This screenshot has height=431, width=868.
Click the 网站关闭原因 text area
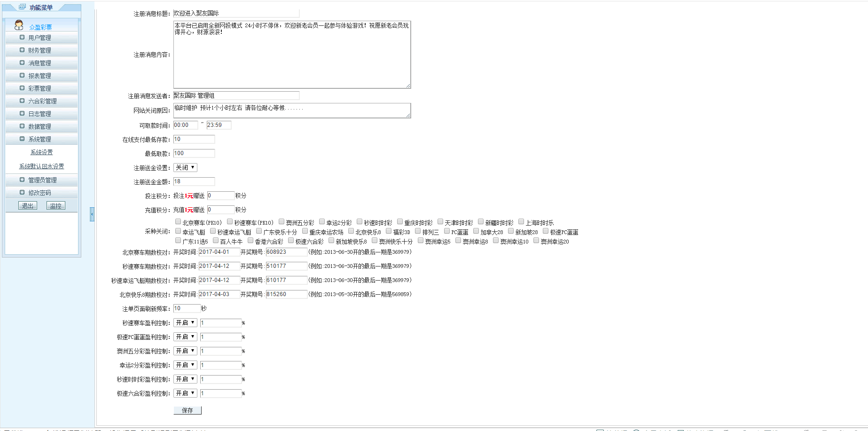pyautogui.click(x=292, y=110)
